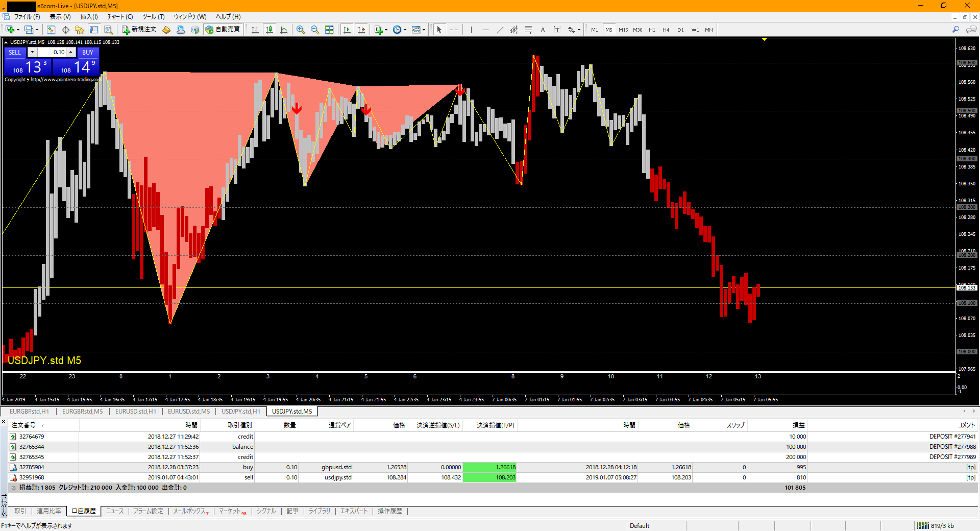Toggle the Chart Shift button
This screenshot has height=531, width=980.
361,30
